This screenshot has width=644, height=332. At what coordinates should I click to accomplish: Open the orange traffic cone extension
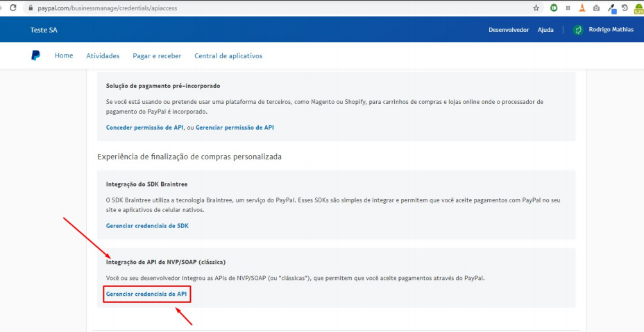pos(582,8)
